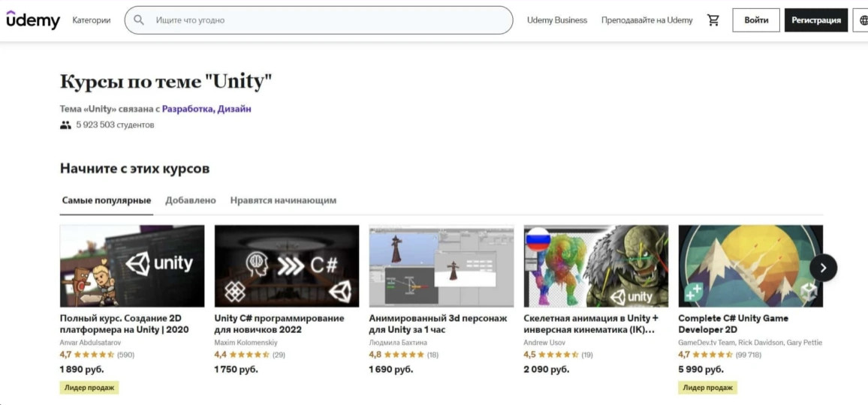Follow the Разработка topic link

(x=187, y=109)
